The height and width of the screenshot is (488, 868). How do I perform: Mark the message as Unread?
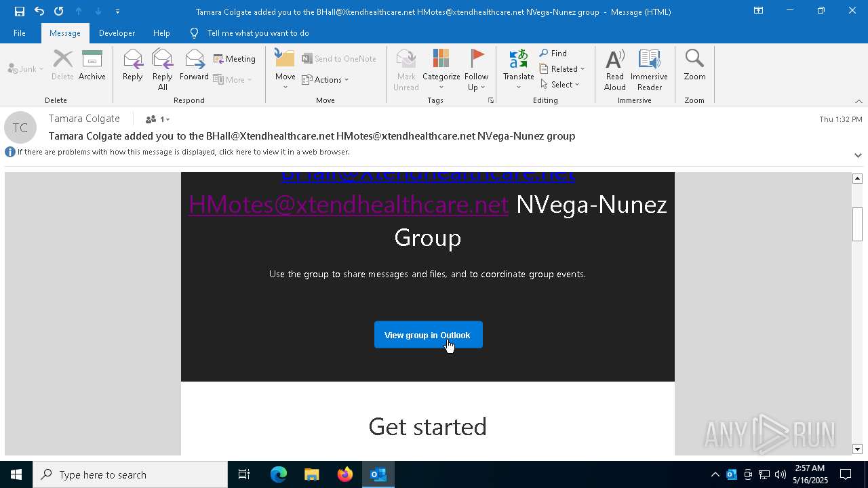(406, 70)
